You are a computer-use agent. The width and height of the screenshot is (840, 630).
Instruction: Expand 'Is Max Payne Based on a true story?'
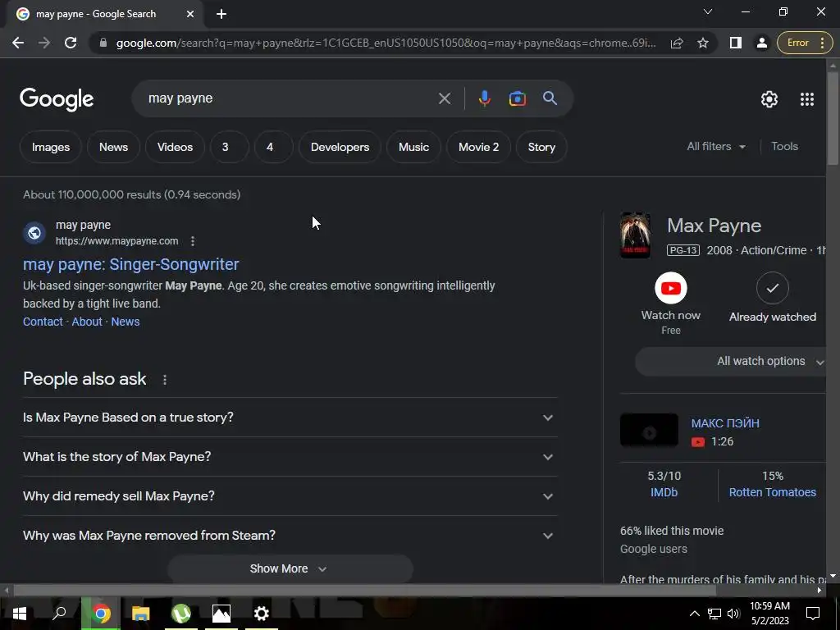pyautogui.click(x=290, y=418)
